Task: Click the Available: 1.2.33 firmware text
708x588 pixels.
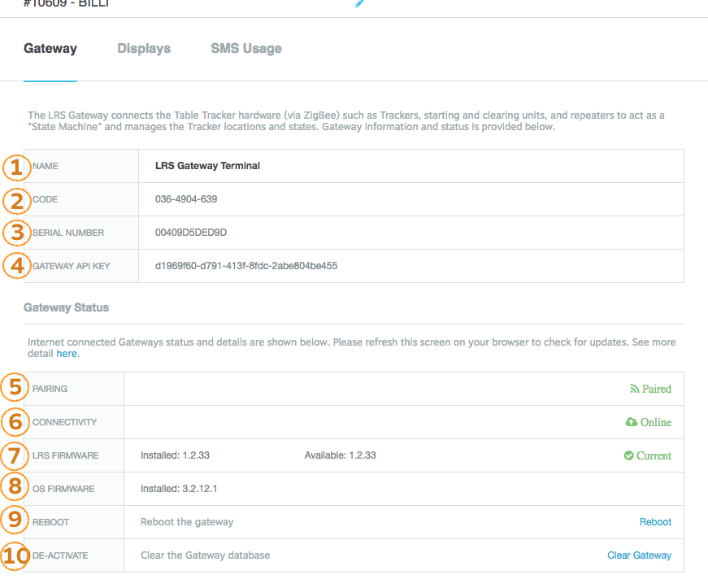Action: coord(340,455)
